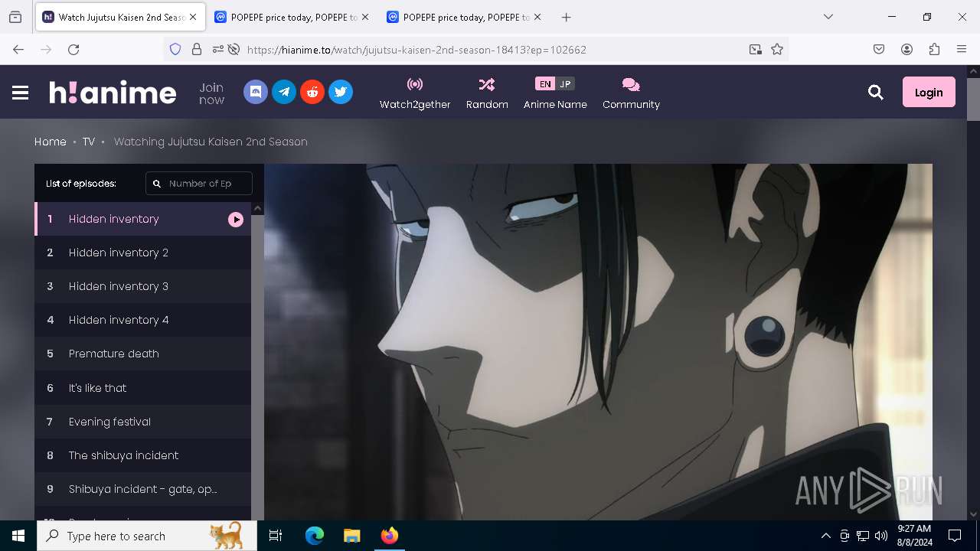Select episode 3 Hidden inventory 3
The width and height of the screenshot is (980, 551).
tap(142, 286)
